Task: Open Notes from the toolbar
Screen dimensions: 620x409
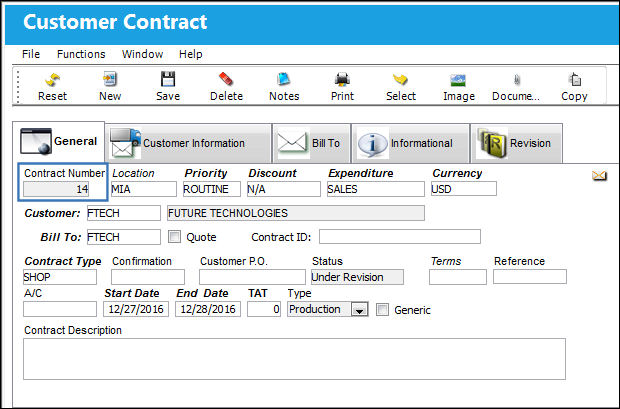Action: tap(284, 80)
